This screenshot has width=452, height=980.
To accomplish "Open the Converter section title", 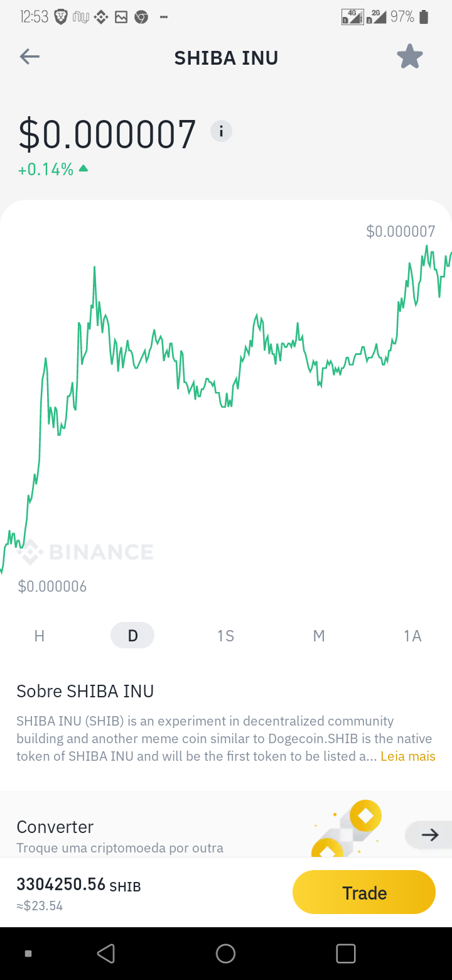I will 55,827.
